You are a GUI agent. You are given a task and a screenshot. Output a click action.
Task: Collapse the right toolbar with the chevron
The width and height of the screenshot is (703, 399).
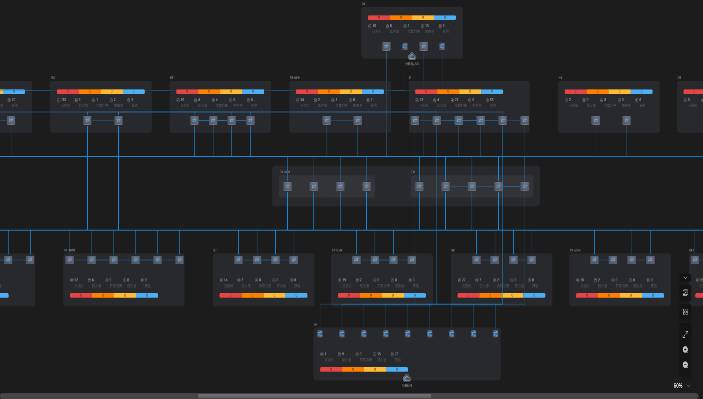pos(685,278)
